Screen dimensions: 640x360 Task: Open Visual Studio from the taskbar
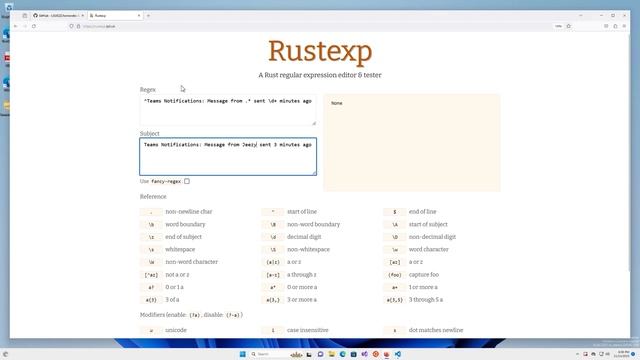click(x=364, y=354)
